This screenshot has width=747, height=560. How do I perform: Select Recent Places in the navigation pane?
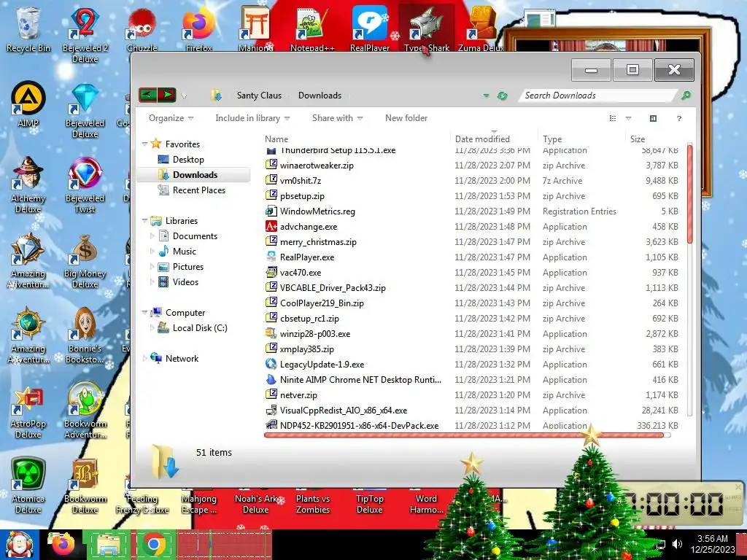coord(199,190)
